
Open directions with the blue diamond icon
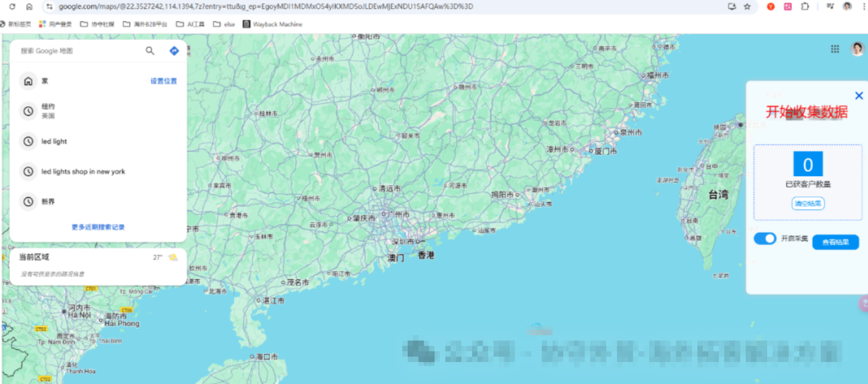pos(174,51)
